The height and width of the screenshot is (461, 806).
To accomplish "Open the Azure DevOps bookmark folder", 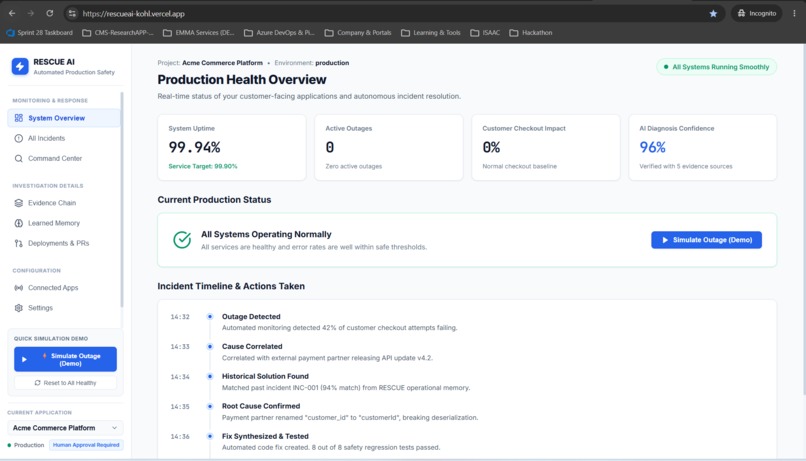I will [x=280, y=32].
